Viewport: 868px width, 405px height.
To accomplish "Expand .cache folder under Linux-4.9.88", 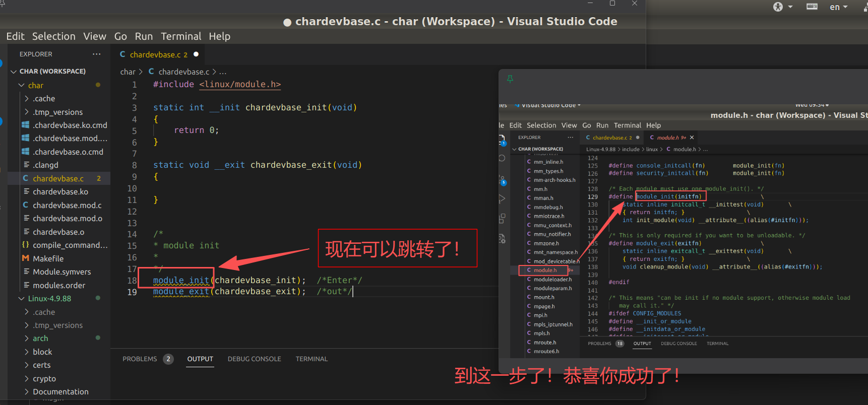I will click(x=27, y=312).
